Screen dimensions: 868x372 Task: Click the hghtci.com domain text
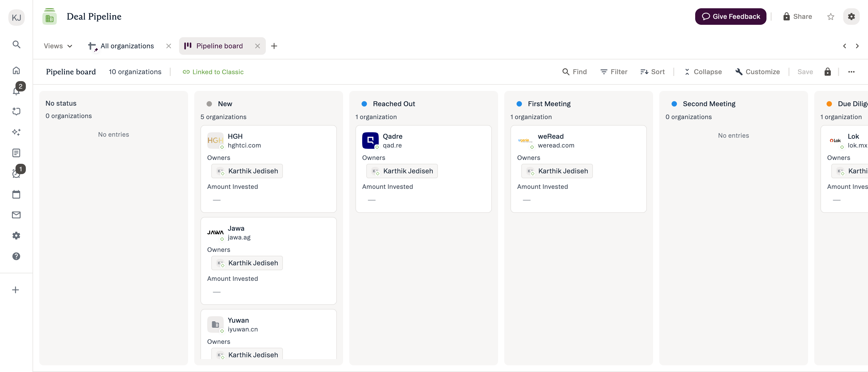[x=244, y=145]
